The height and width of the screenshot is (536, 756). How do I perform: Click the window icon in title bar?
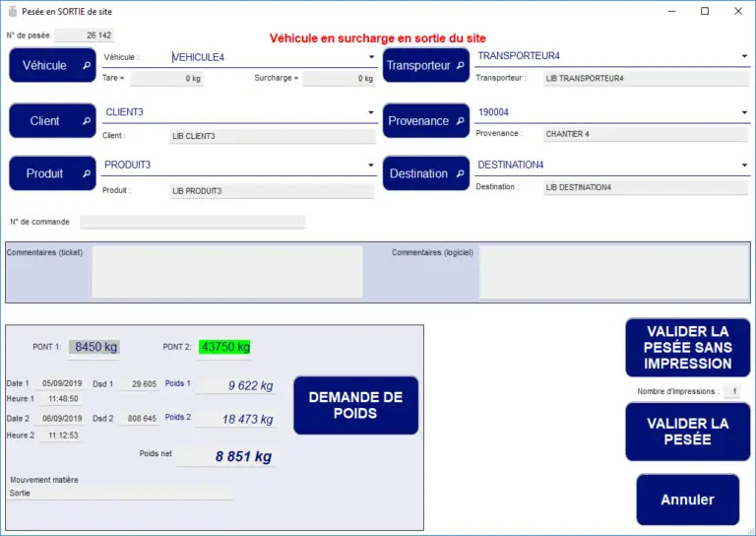(x=13, y=11)
